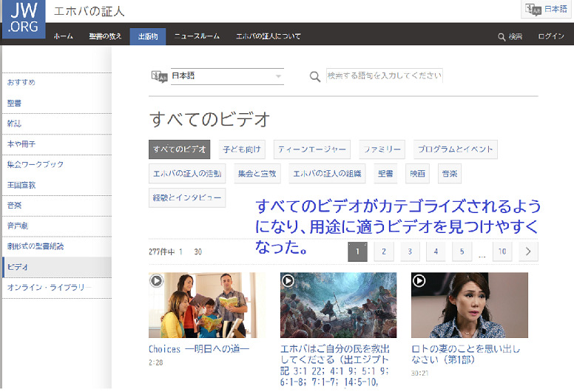Click the すべてのビデオ page heading
574x392 pixels.
point(209,119)
